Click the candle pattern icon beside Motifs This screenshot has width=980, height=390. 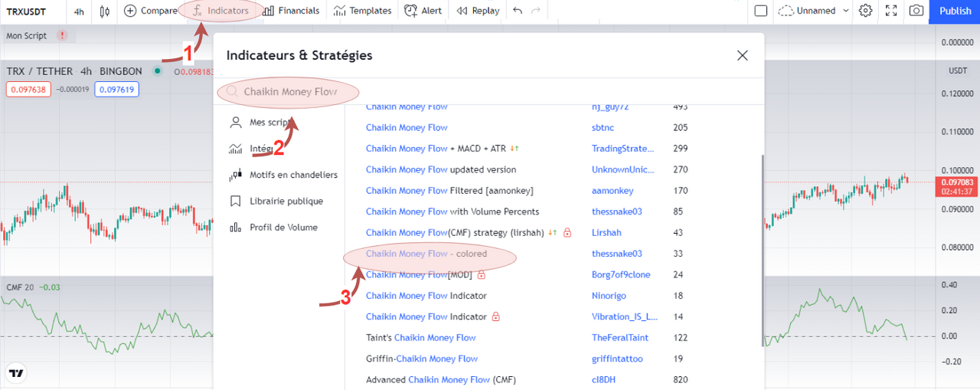(x=235, y=175)
